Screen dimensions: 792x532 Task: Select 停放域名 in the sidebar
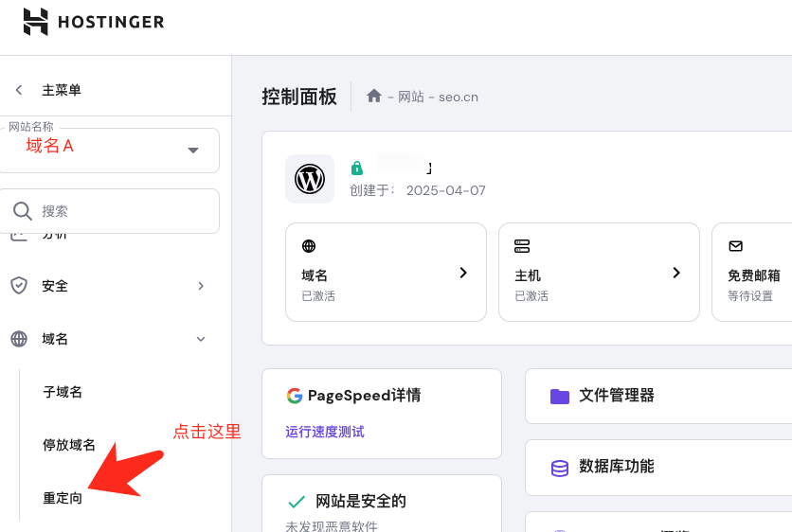69,445
